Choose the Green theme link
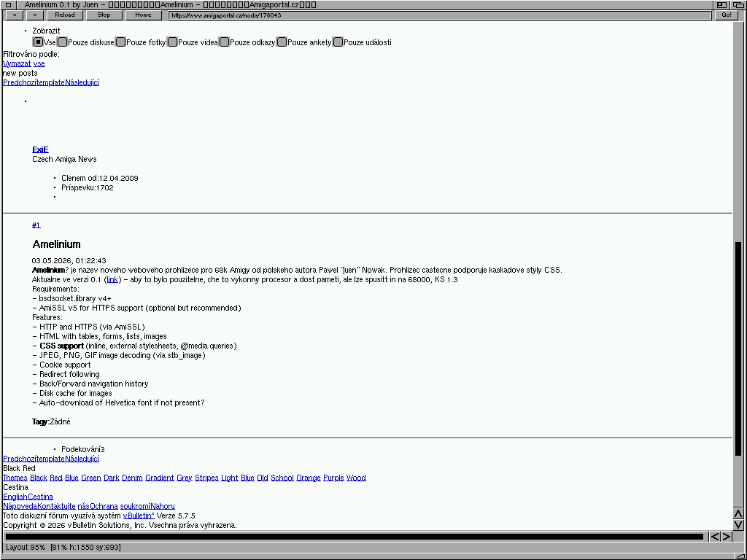The width and height of the screenshot is (747, 560). point(91,478)
